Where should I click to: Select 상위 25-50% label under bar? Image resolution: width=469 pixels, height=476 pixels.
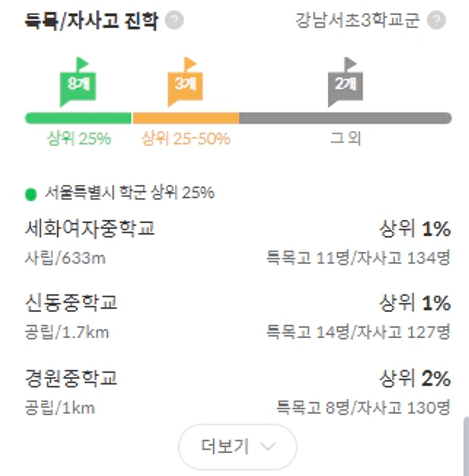(186, 139)
